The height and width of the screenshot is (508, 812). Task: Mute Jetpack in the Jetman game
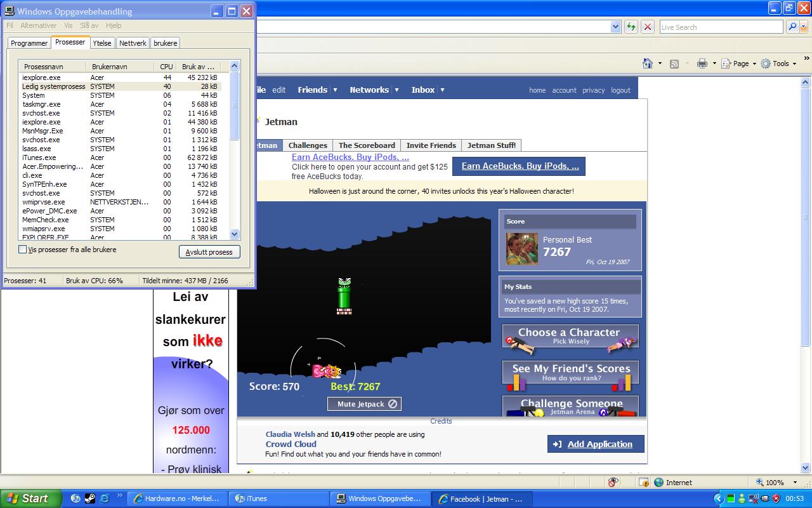pyautogui.click(x=365, y=404)
